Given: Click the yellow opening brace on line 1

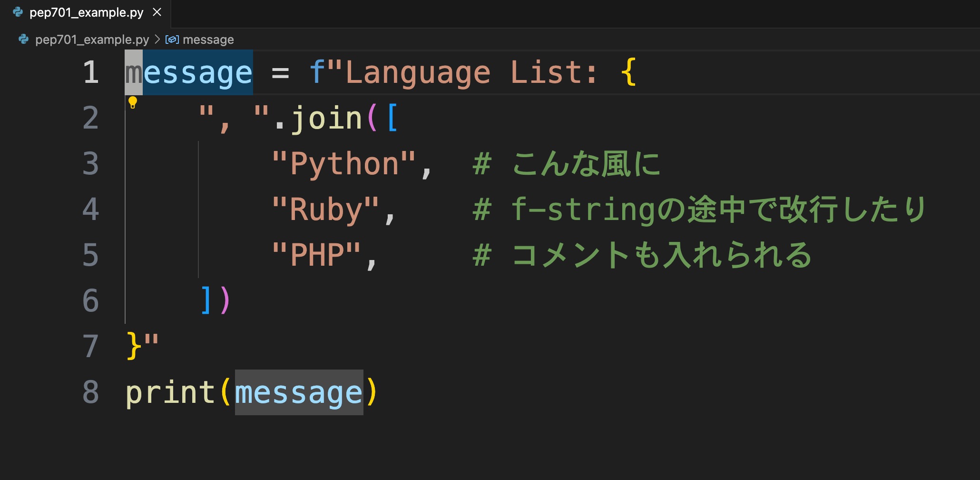Looking at the screenshot, I should pyautogui.click(x=628, y=72).
